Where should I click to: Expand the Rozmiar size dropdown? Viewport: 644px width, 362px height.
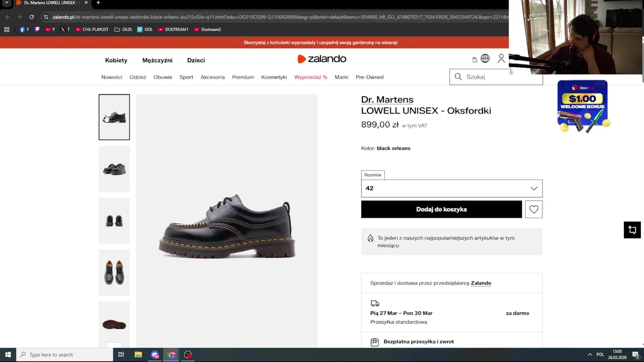pos(452,188)
